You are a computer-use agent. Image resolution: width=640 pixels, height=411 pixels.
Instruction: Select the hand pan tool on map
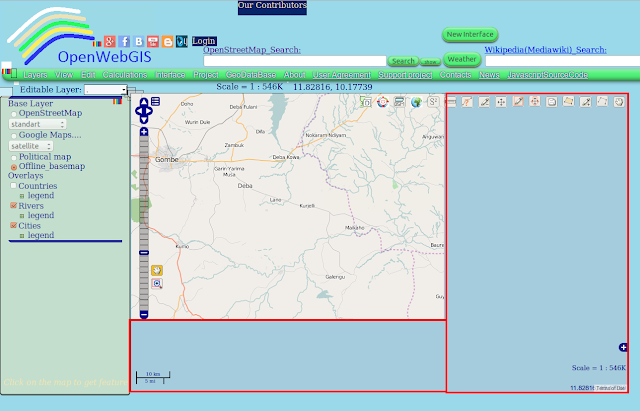click(x=157, y=270)
